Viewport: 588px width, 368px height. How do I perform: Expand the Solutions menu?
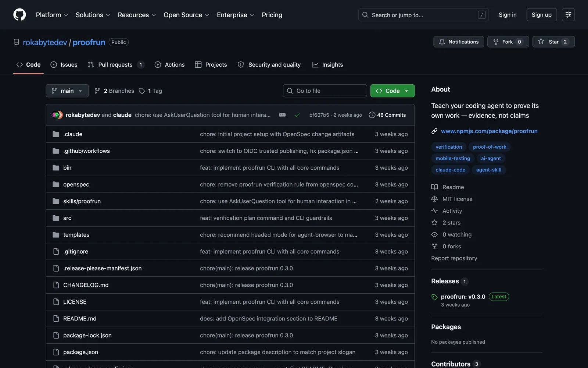(x=93, y=15)
